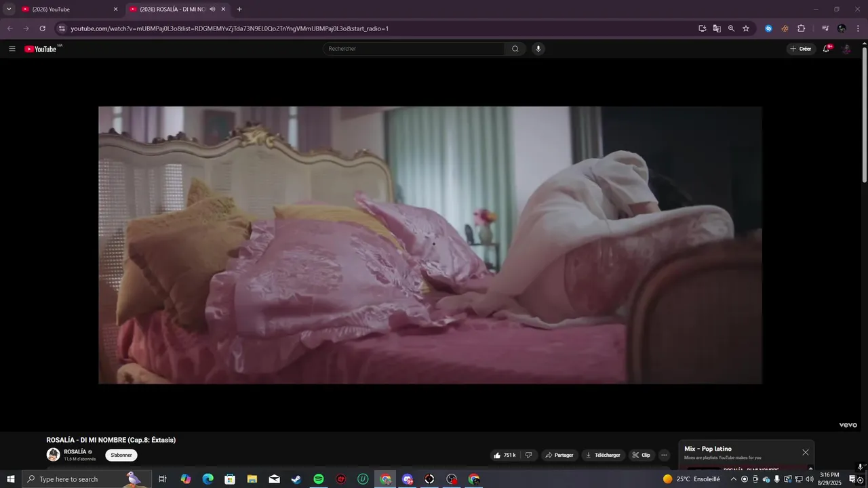This screenshot has height=488, width=868.
Task: Open the Extensions puzzle menu
Action: [x=801, y=28]
